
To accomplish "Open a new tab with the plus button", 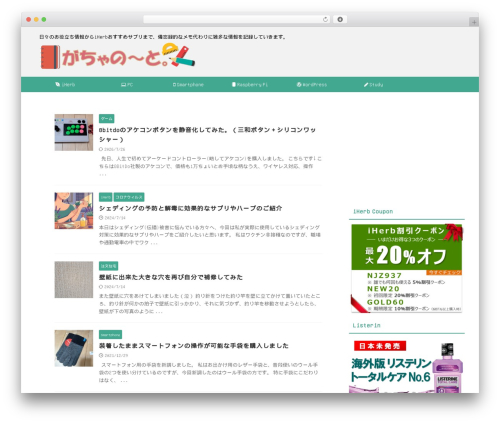I will point(474,22).
